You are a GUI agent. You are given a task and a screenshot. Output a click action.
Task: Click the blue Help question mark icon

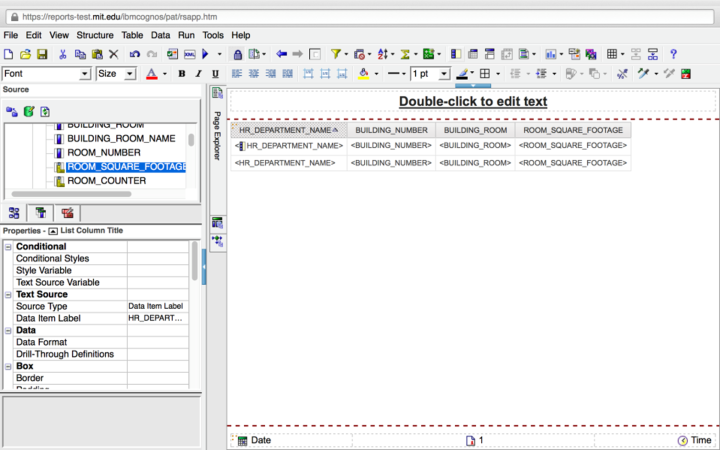point(673,54)
